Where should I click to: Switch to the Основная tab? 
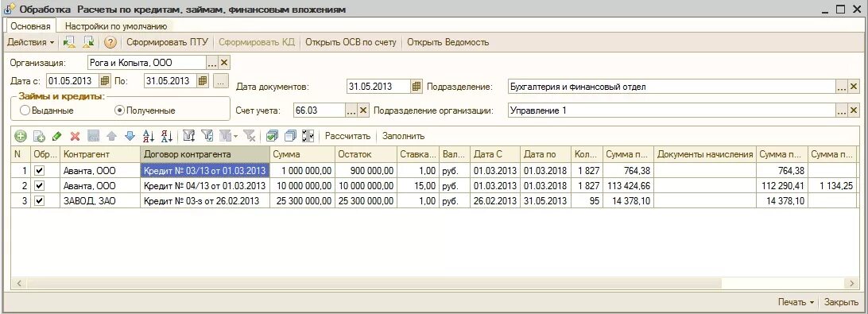coord(31,26)
